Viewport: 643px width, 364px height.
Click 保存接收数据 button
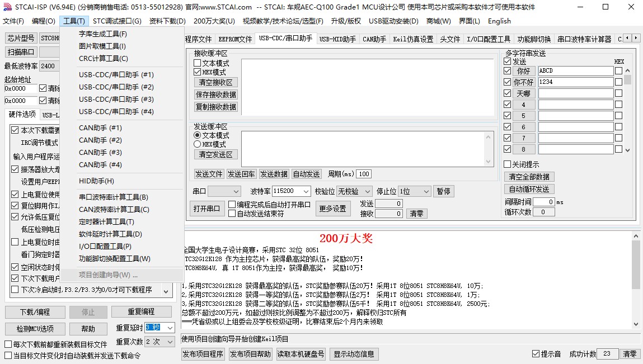(215, 94)
